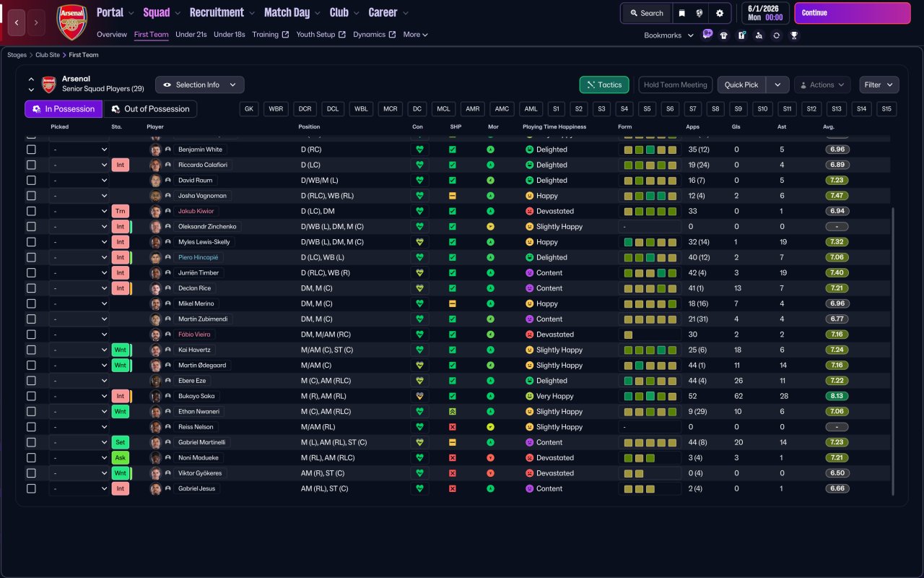924x578 pixels.
Task: Open the report card icon next to shirt
Action: click(x=741, y=35)
